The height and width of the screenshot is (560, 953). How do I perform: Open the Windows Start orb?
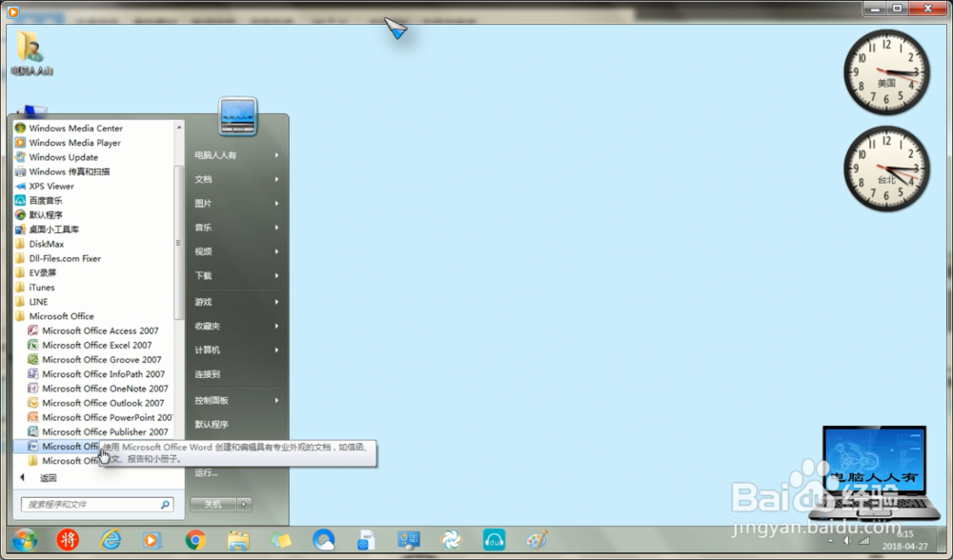click(x=25, y=539)
